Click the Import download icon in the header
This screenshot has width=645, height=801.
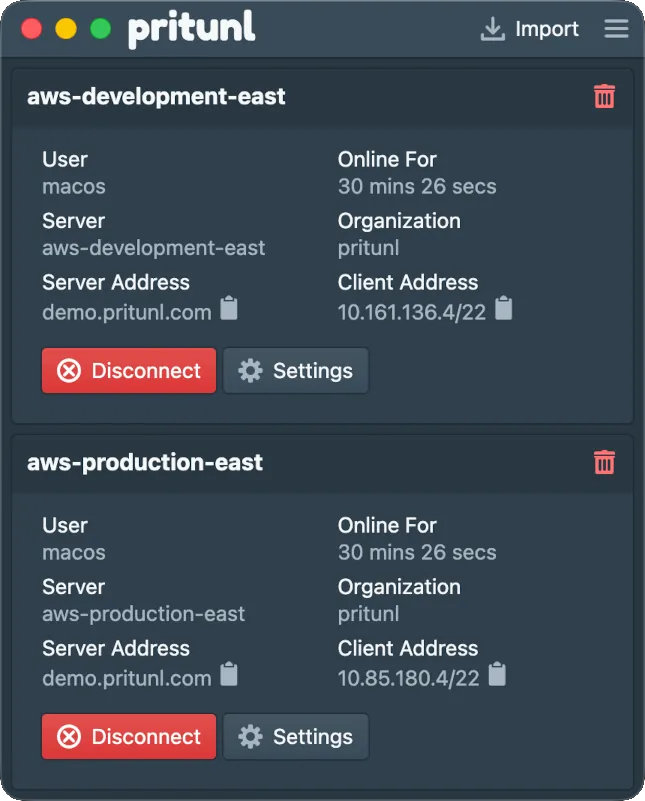click(492, 29)
